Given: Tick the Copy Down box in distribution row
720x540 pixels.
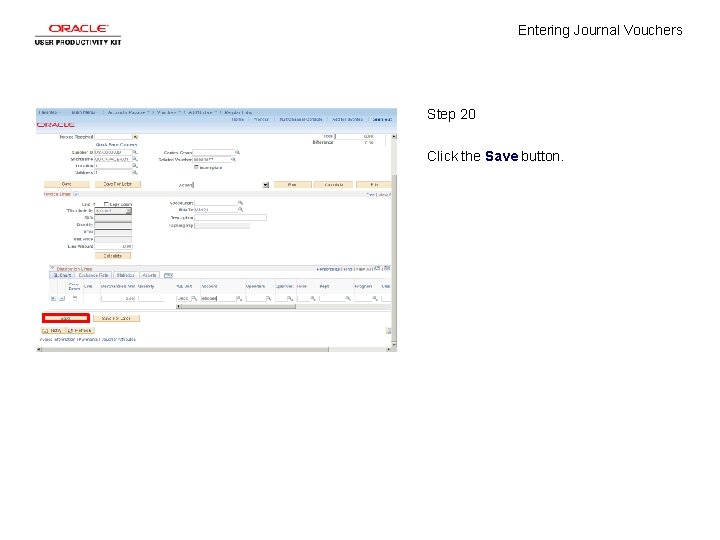Looking at the screenshot, I should (75, 298).
